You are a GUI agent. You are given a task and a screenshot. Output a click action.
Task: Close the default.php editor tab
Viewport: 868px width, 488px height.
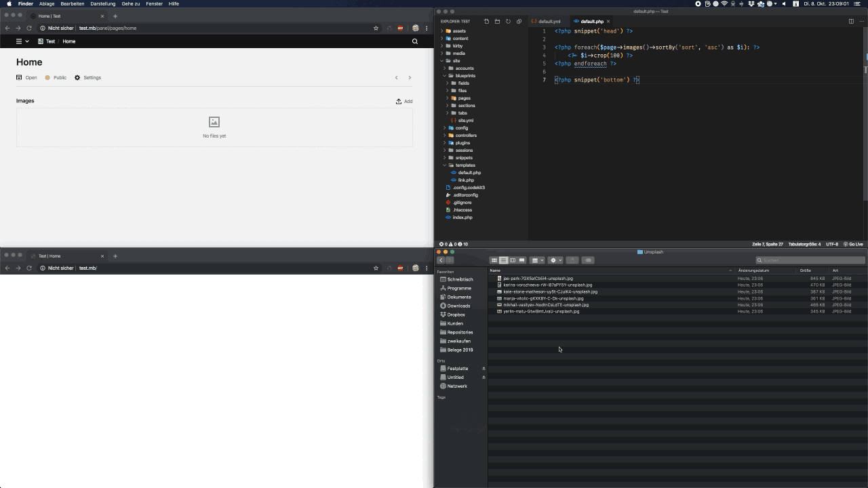tap(608, 21)
